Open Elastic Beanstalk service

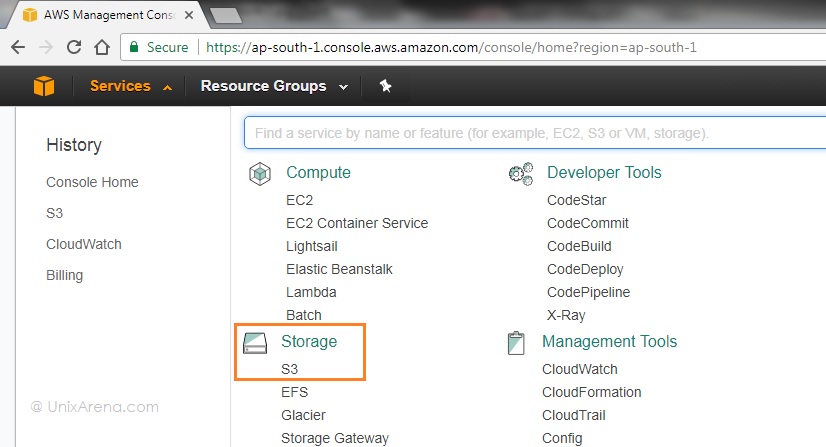point(339,269)
